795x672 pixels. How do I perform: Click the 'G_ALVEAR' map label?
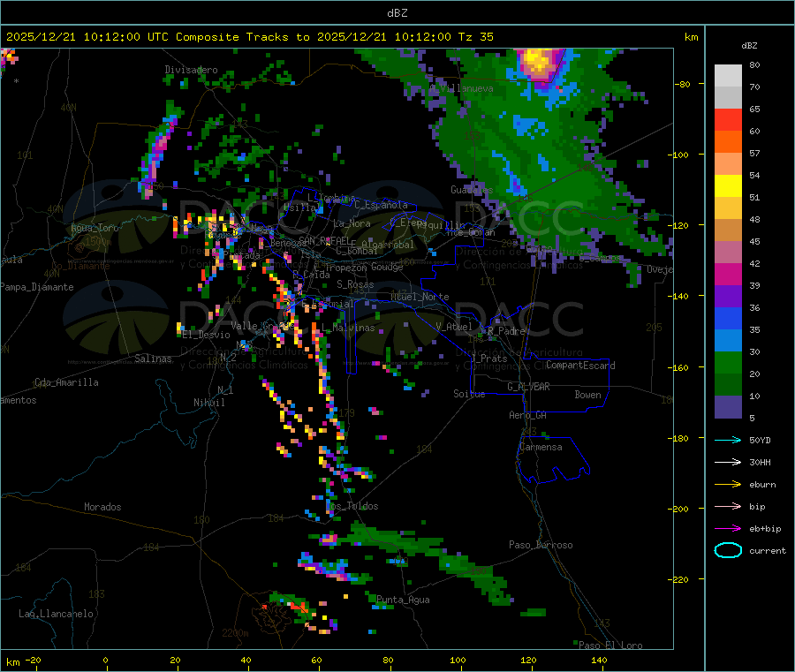[x=528, y=387]
